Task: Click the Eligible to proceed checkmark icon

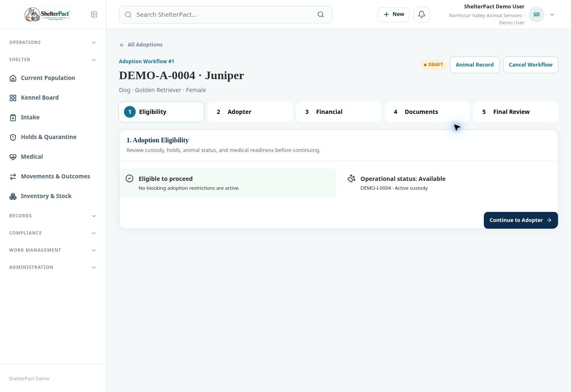Action: click(129, 178)
